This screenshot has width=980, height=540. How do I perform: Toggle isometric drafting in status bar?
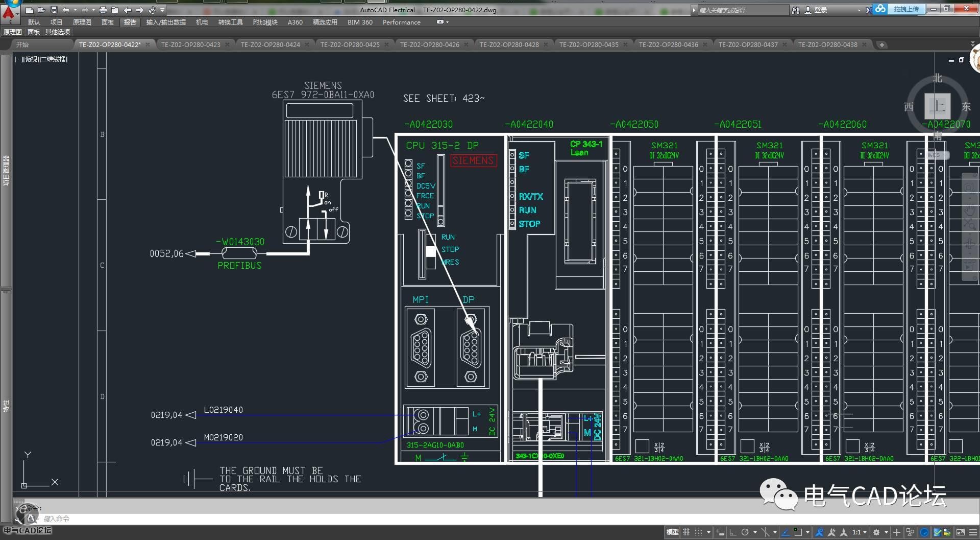click(765, 532)
